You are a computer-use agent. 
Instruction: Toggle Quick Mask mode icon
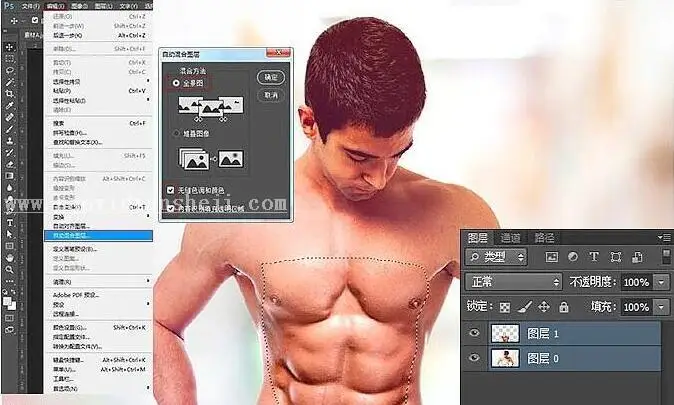coord(9,318)
